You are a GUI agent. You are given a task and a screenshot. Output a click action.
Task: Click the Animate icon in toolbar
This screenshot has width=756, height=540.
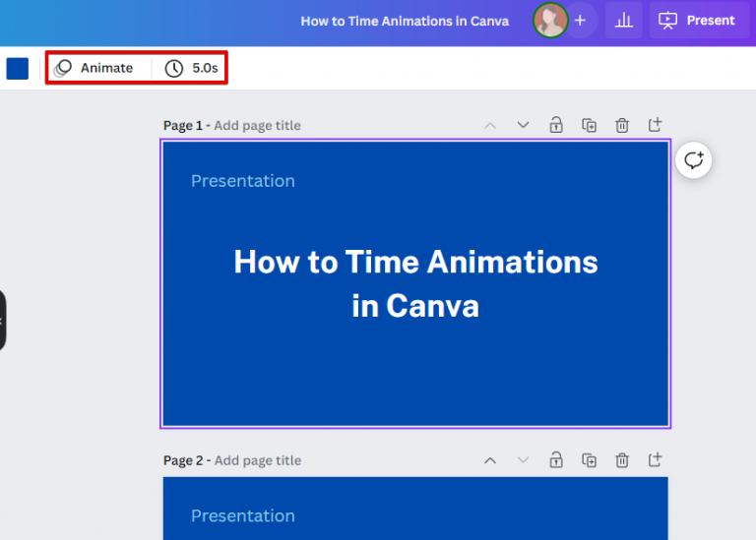tap(64, 68)
